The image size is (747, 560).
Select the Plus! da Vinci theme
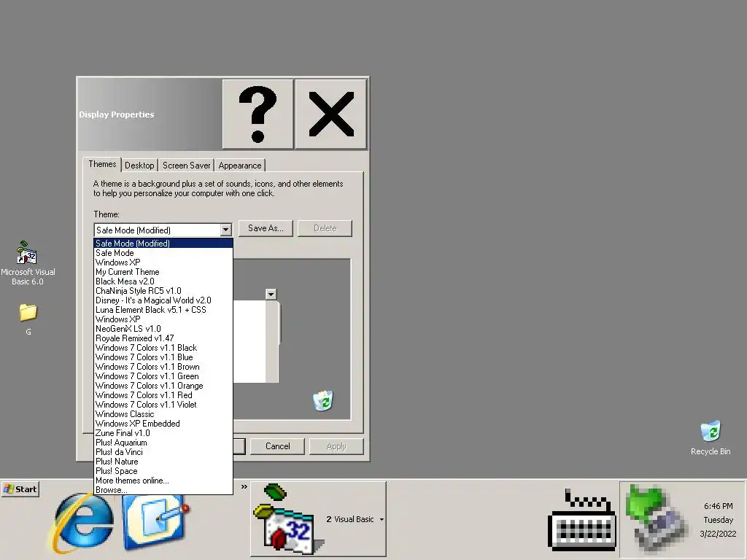[x=163, y=452]
